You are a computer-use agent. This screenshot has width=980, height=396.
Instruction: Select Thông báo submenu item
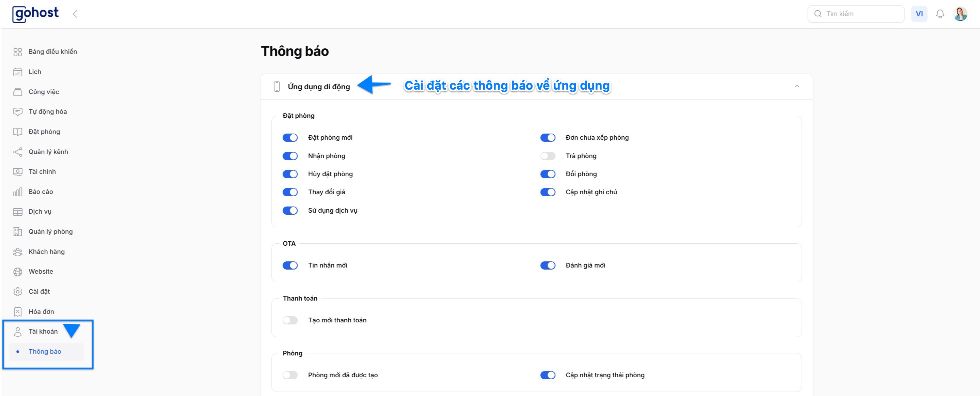(x=45, y=351)
